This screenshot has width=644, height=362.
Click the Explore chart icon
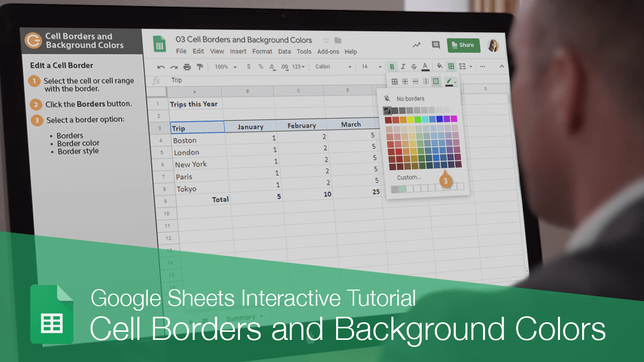tap(417, 45)
